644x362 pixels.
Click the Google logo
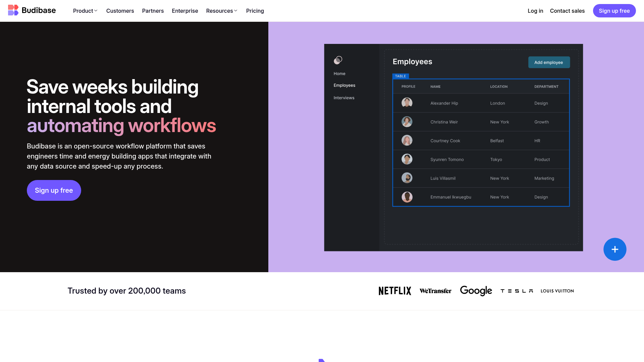pos(476,291)
